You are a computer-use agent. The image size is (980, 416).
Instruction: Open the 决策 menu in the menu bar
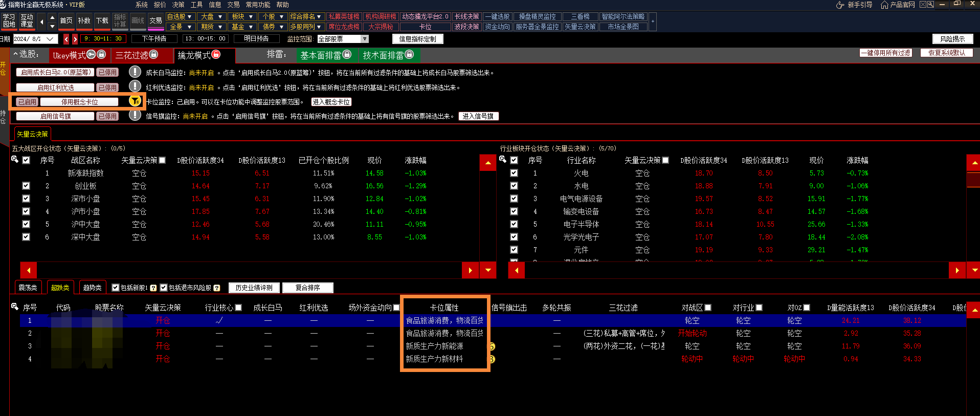(178, 5)
